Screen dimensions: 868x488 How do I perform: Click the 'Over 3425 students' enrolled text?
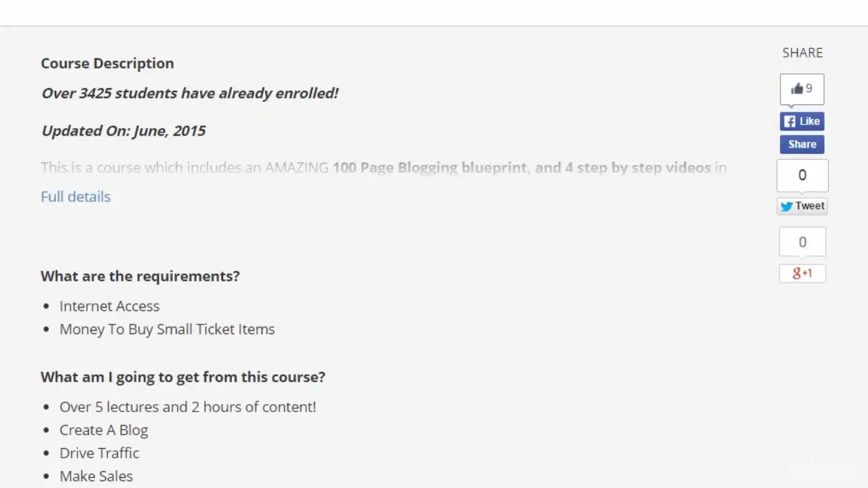point(190,94)
